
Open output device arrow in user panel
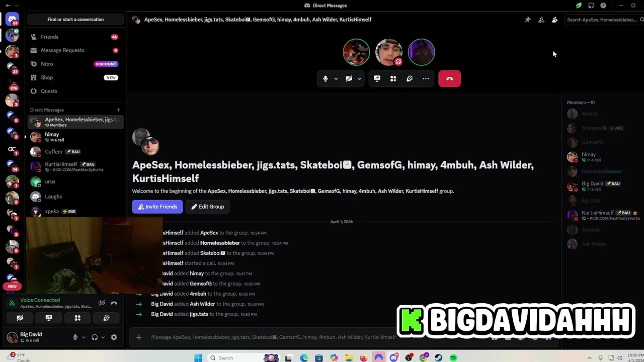[103, 337]
